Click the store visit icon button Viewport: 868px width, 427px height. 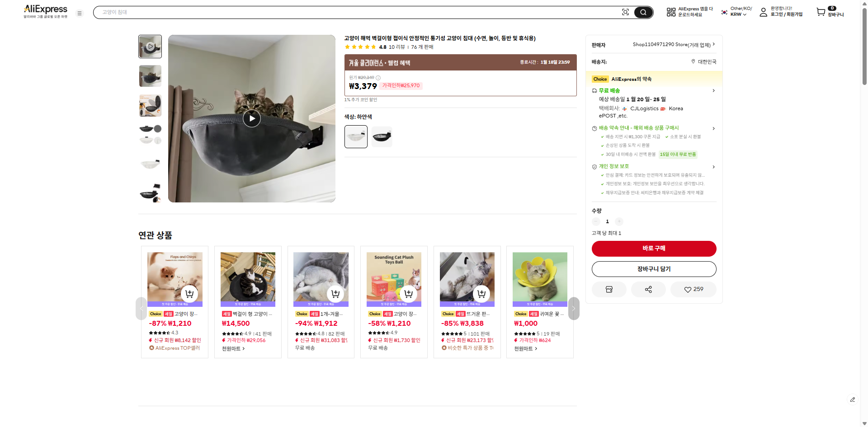pyautogui.click(x=609, y=289)
